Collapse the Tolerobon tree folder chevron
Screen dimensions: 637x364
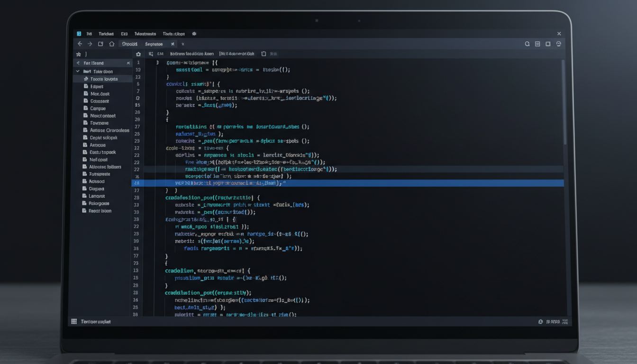(x=78, y=72)
